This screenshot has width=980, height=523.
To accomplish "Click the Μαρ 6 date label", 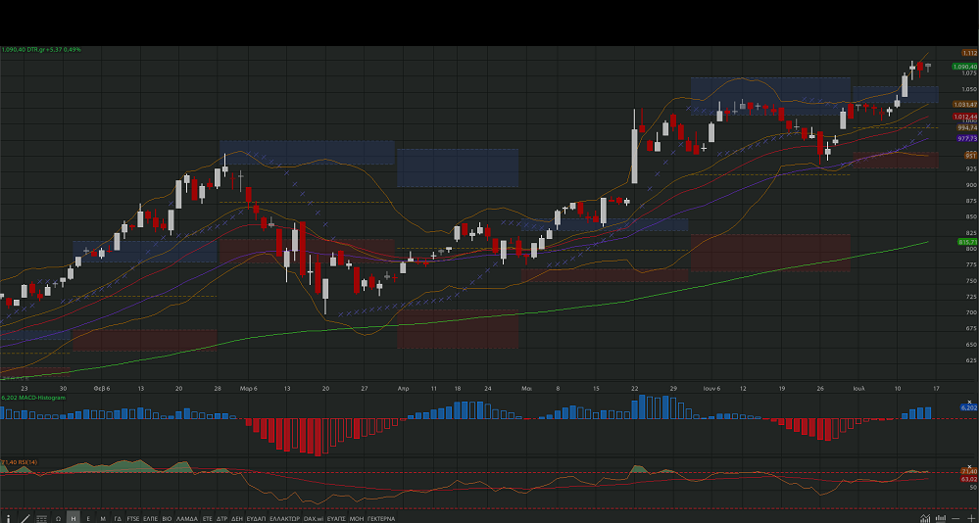I will click(x=249, y=388).
